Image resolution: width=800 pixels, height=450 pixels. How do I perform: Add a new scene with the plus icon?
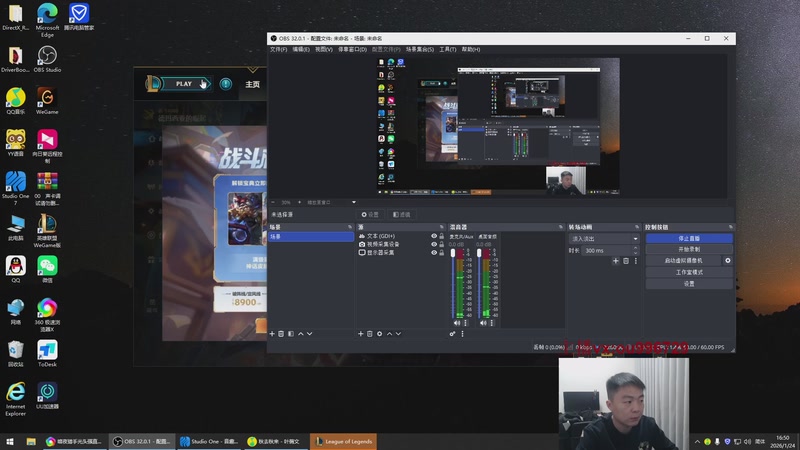[x=272, y=334]
